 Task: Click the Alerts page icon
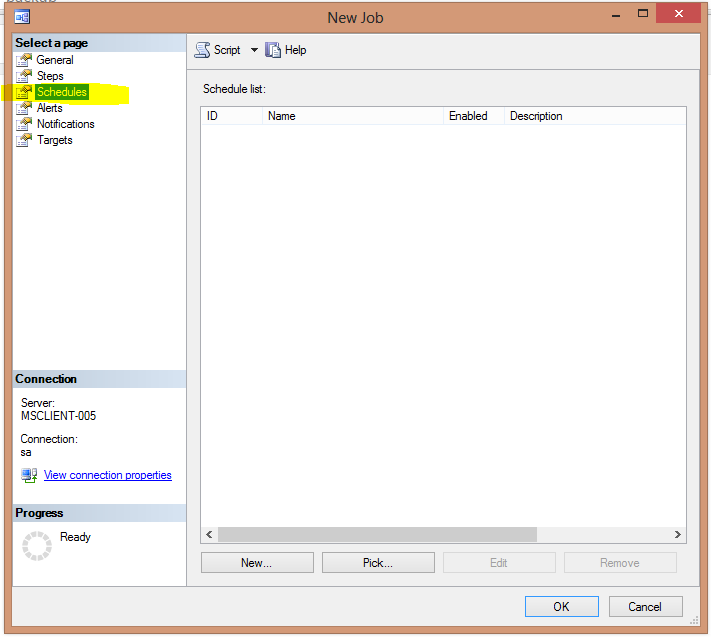pyautogui.click(x=25, y=108)
